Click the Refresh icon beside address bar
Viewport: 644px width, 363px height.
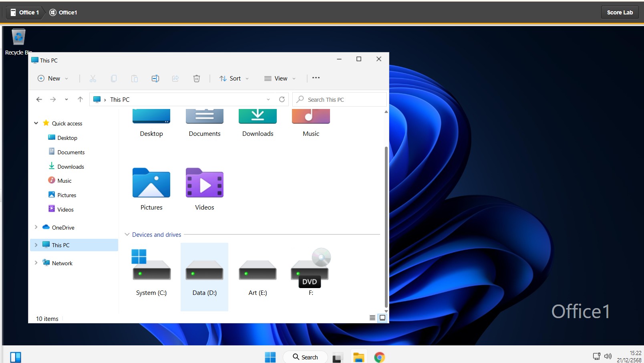click(x=282, y=99)
